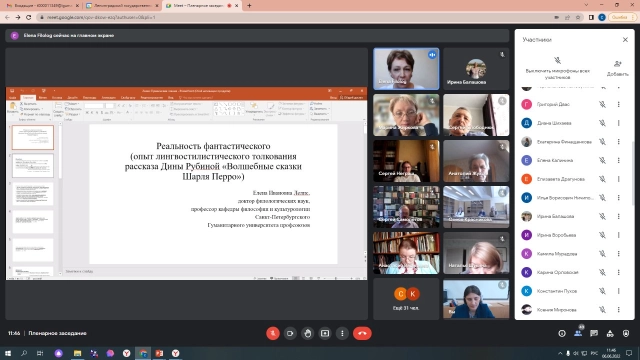This screenshot has width=640, height=360.
Task: Click the mute all participants button
Action: point(558,68)
